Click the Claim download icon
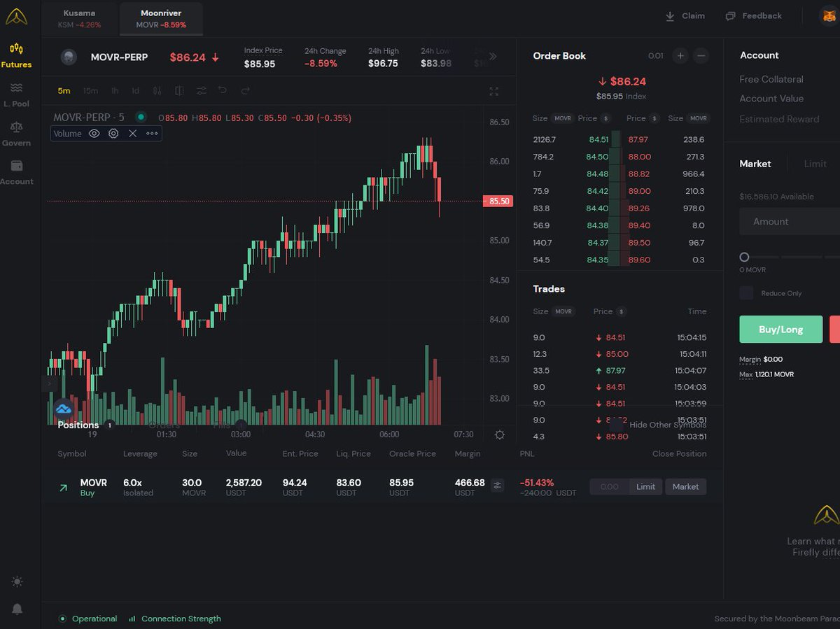Screen dimensions: 840x629 tap(670, 15)
